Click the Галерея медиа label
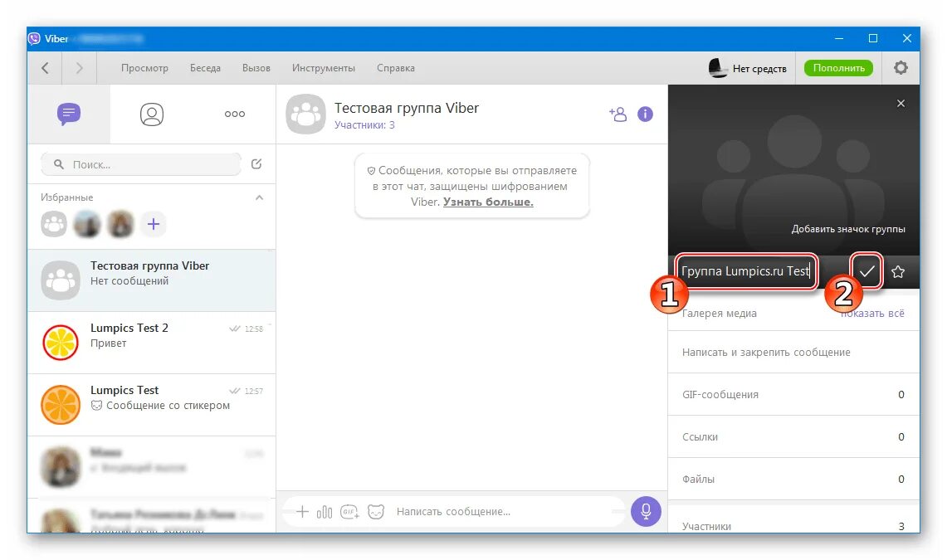This screenshot has width=947, height=560. [x=720, y=314]
